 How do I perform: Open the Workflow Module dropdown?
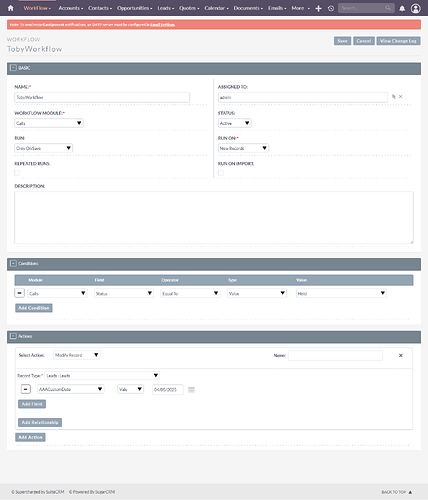pyautogui.click(x=49, y=123)
